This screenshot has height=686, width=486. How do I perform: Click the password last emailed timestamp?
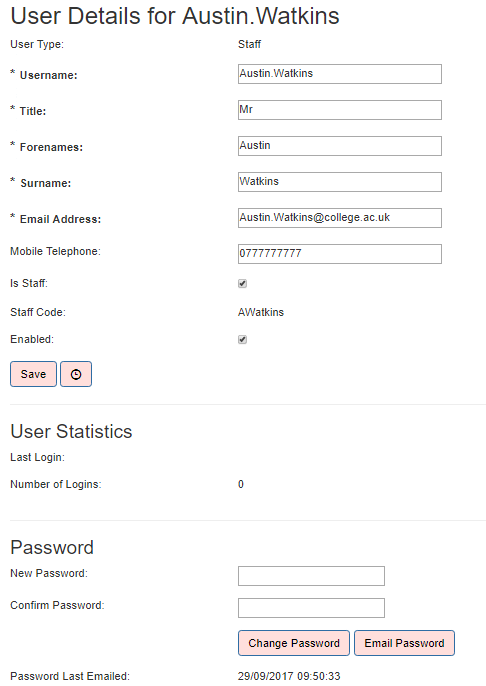point(289,676)
